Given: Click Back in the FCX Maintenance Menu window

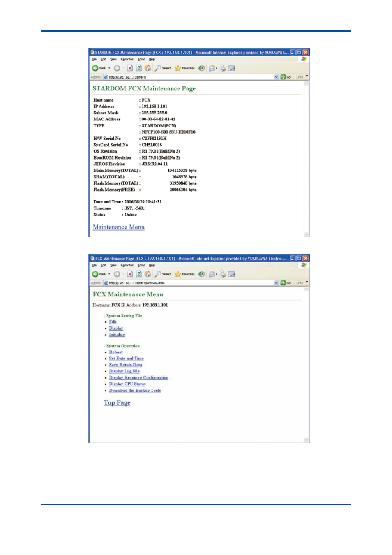Looking at the screenshot, I should click(x=99, y=274).
